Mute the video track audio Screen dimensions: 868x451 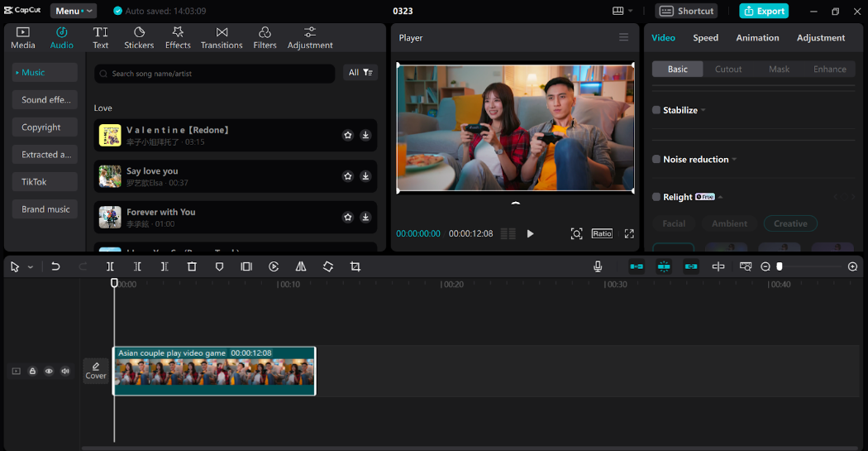(65, 372)
